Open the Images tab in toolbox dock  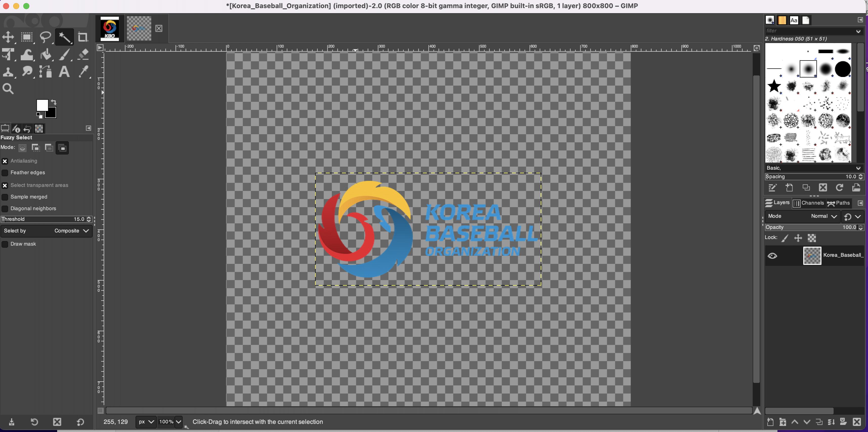coord(39,128)
